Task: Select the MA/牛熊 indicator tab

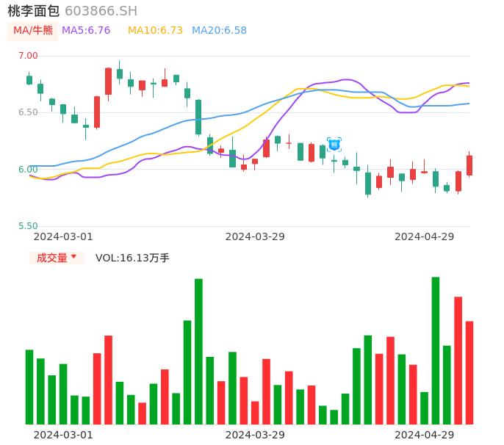Action: pyautogui.click(x=33, y=31)
